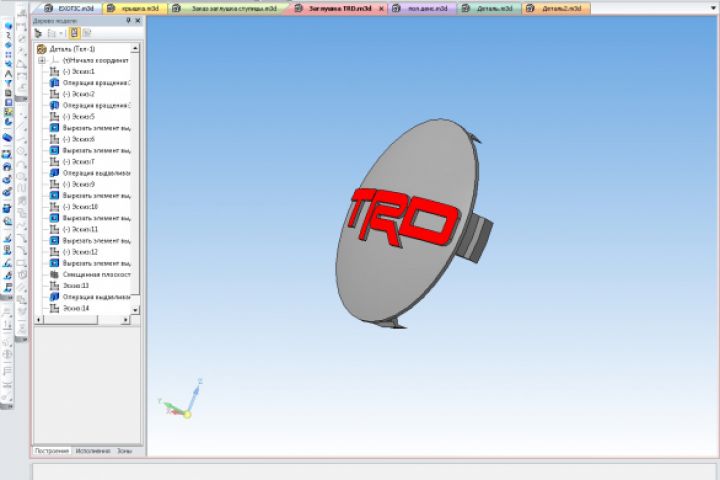The image size is (720, 480).
Task: Open the first document tab ending in .m3d
Action: (69, 8)
